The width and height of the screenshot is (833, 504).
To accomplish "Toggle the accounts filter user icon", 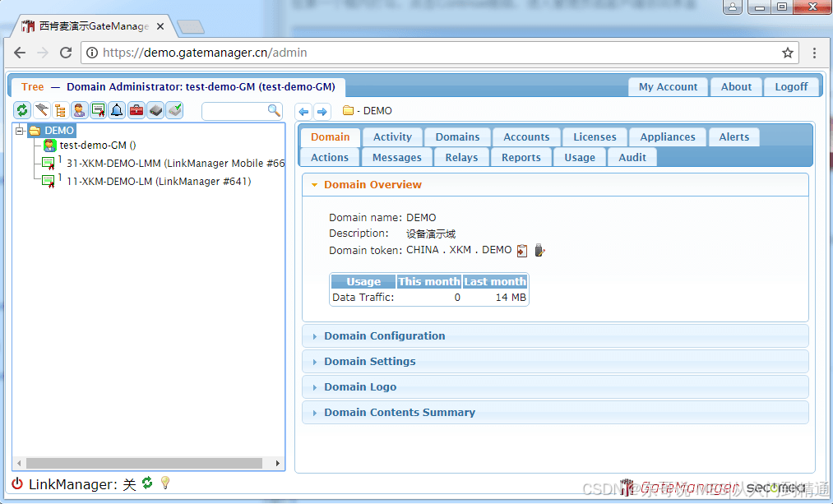I will click(x=80, y=110).
